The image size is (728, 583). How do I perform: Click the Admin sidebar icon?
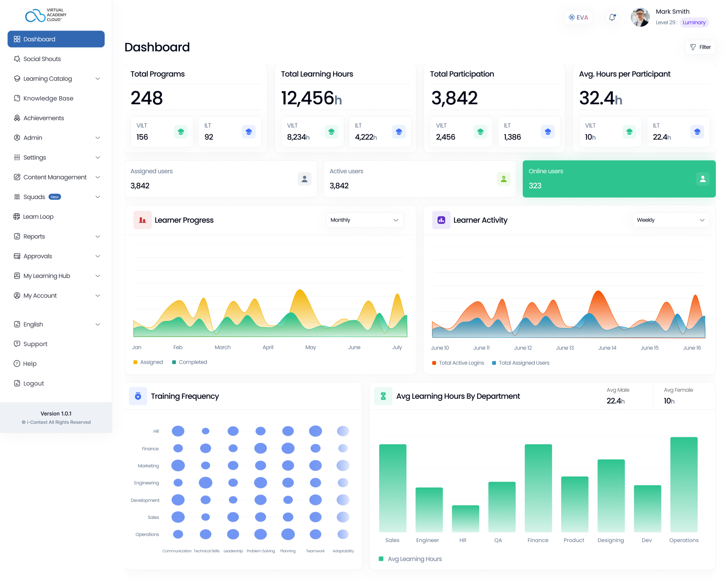point(17,138)
